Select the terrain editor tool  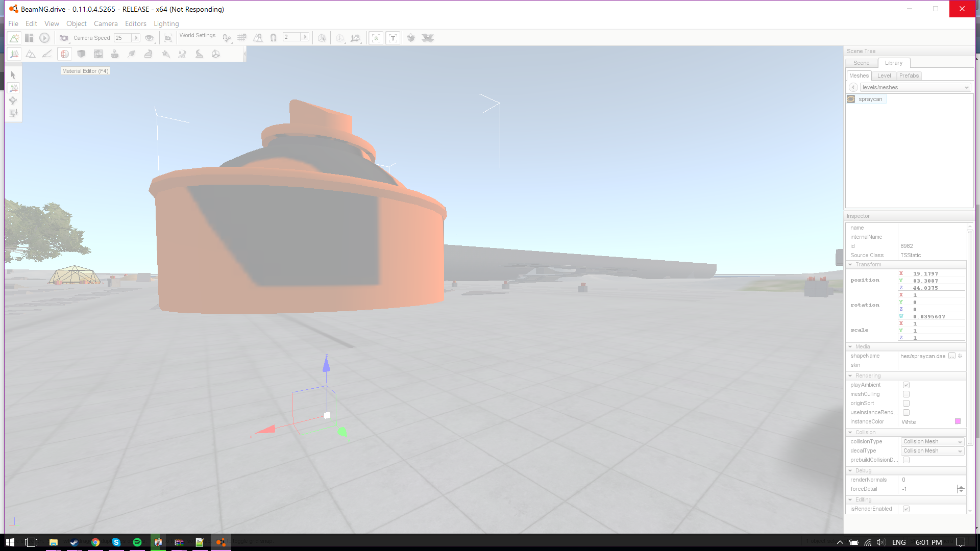click(31, 54)
